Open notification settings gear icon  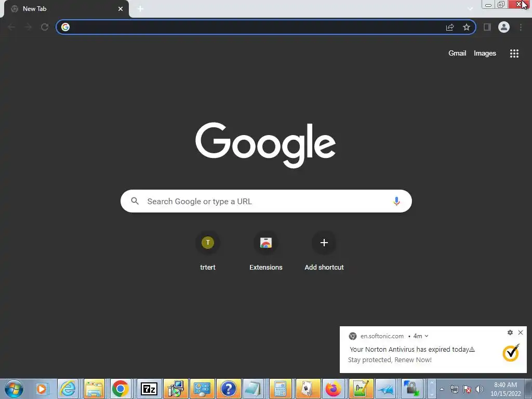pos(510,332)
